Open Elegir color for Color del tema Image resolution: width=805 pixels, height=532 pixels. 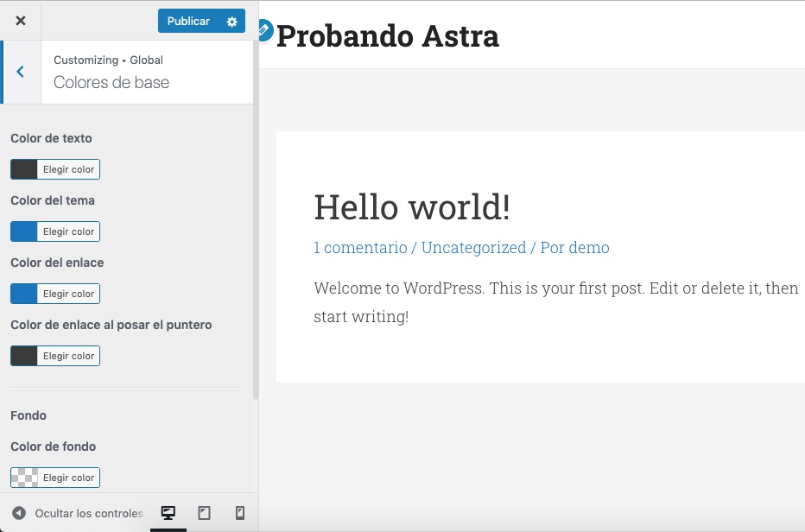pyautogui.click(x=68, y=231)
